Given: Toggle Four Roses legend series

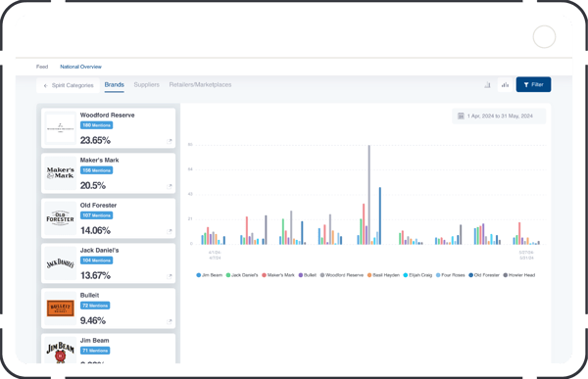Looking at the screenshot, I should (x=451, y=275).
